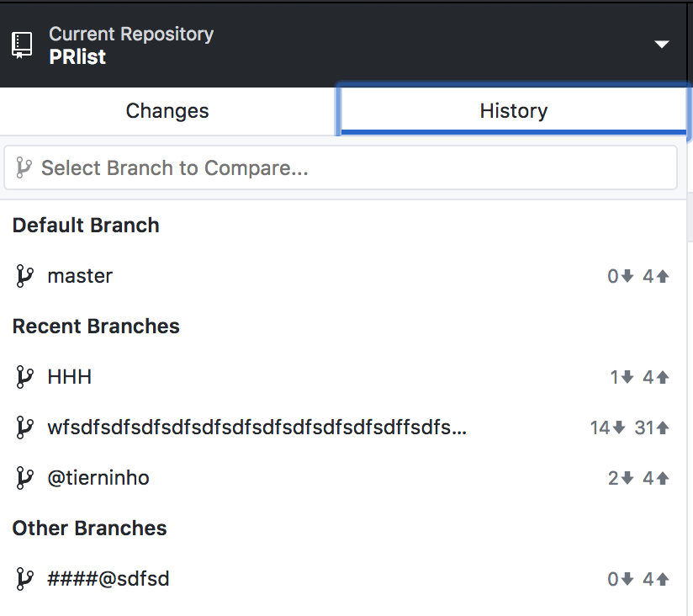This screenshot has height=616, width=693.
Task: Click HHH's 1 behind 4 ahead count
Action: click(x=639, y=377)
